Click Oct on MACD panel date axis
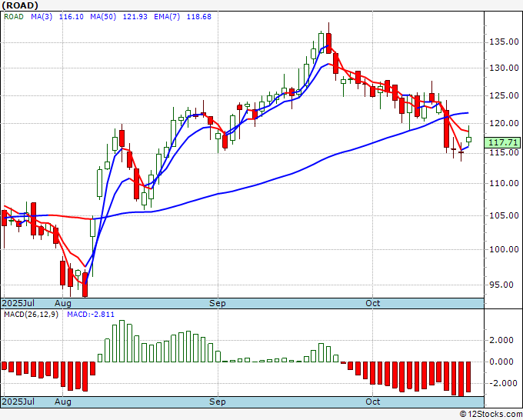 (372, 402)
